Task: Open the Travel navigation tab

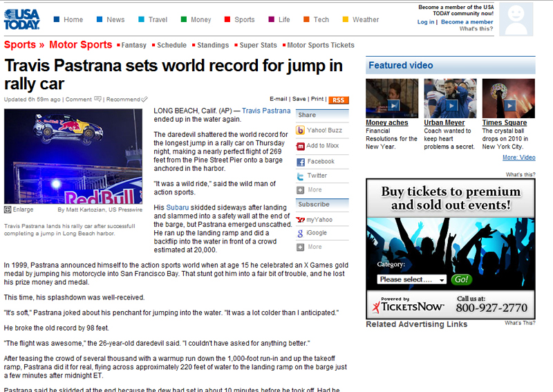Action: 153,20
